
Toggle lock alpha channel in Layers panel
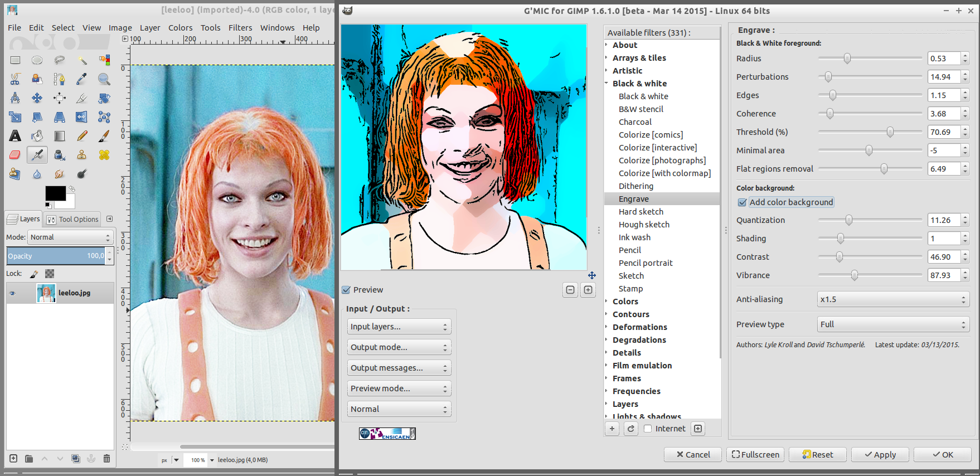[x=50, y=274]
